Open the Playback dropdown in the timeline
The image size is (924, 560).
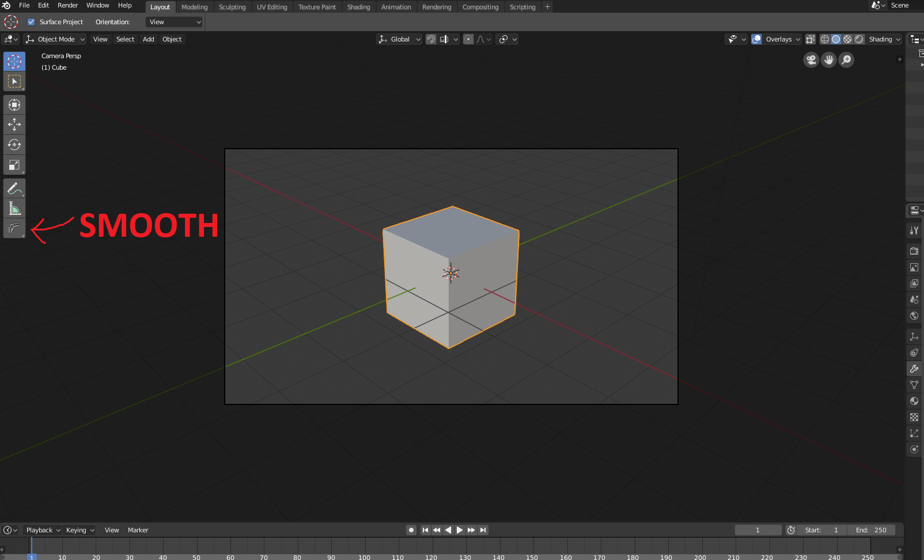43,530
